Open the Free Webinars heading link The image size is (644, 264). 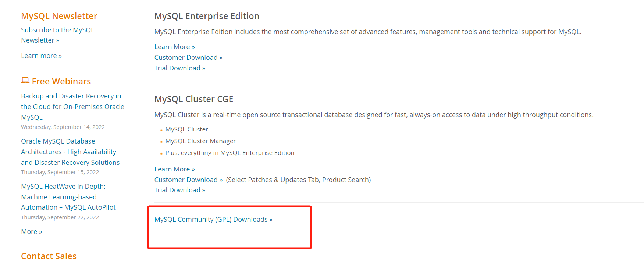tap(61, 82)
